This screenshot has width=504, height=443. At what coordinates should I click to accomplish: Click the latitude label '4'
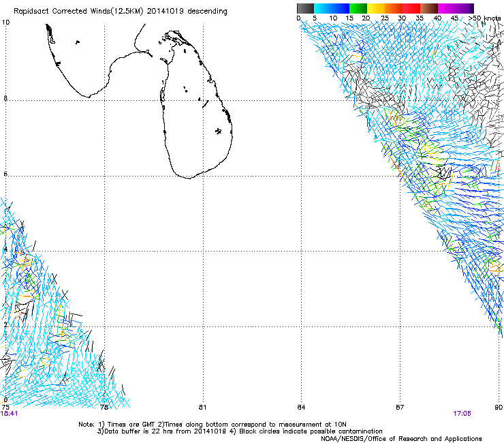click(5, 249)
